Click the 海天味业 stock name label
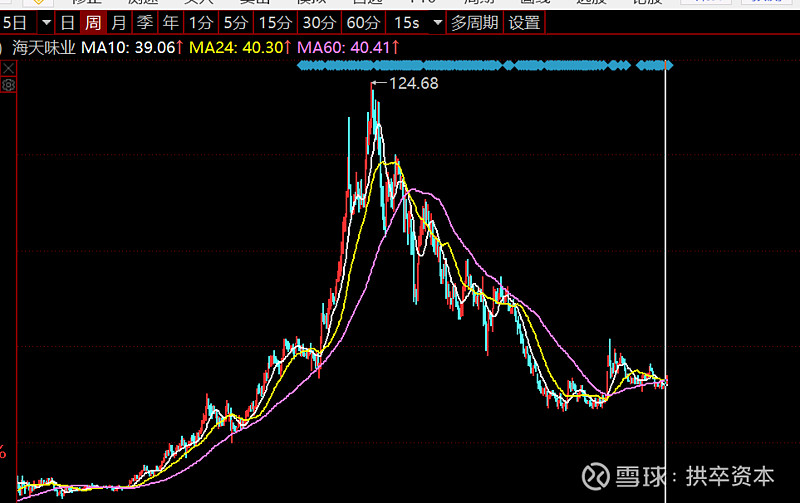 pos(44,48)
